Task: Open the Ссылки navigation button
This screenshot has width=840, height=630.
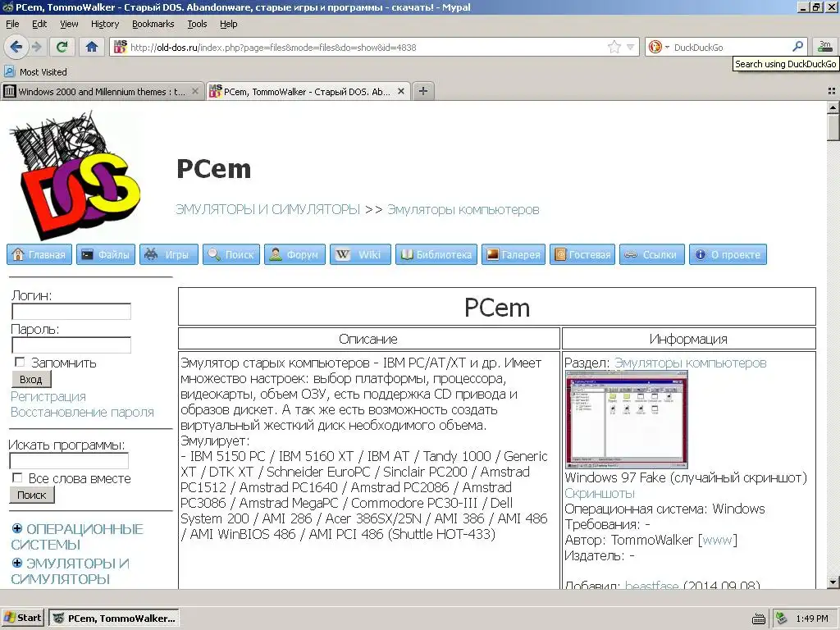Action: [x=651, y=254]
